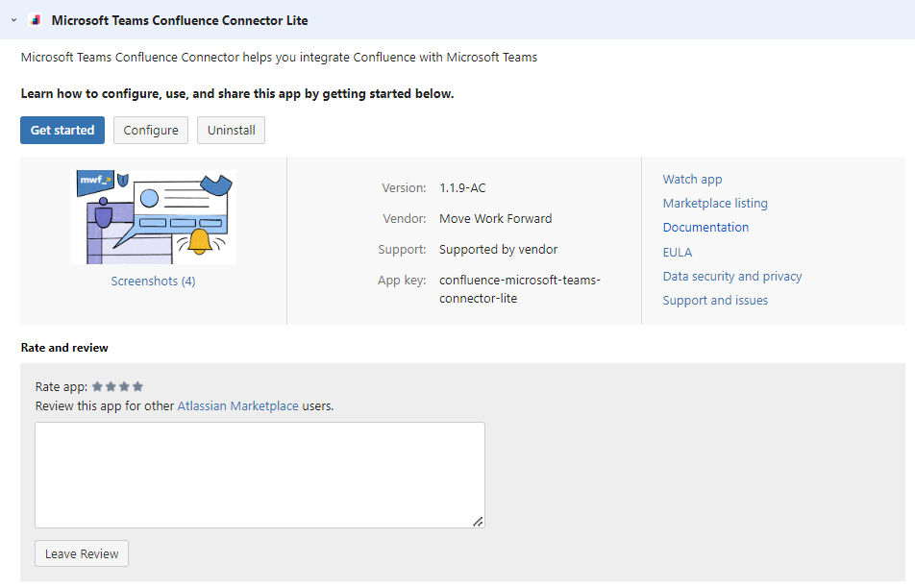Image resolution: width=915 pixels, height=588 pixels.
Task: Rate the app one star
Action: (x=97, y=386)
